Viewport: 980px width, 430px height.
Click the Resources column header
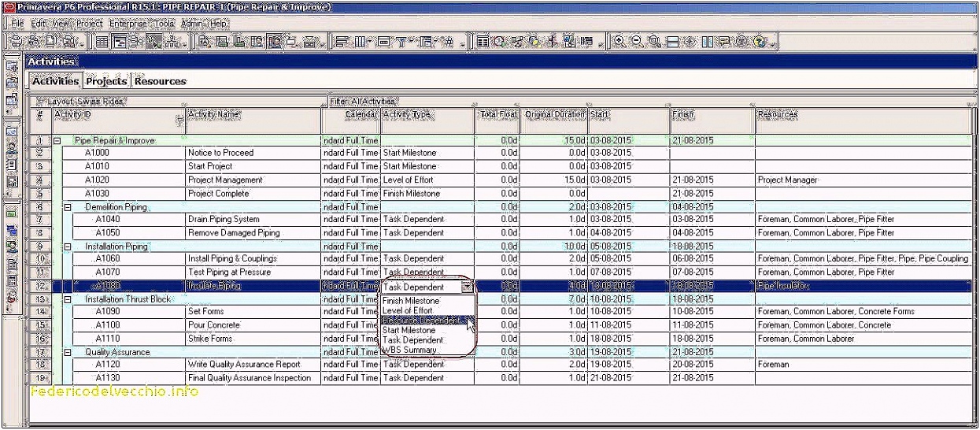pyautogui.click(x=863, y=120)
